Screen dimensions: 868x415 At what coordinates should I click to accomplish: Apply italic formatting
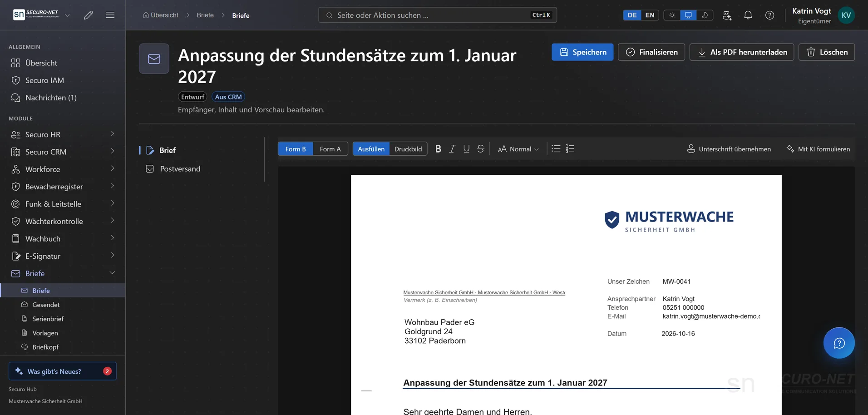pos(452,149)
